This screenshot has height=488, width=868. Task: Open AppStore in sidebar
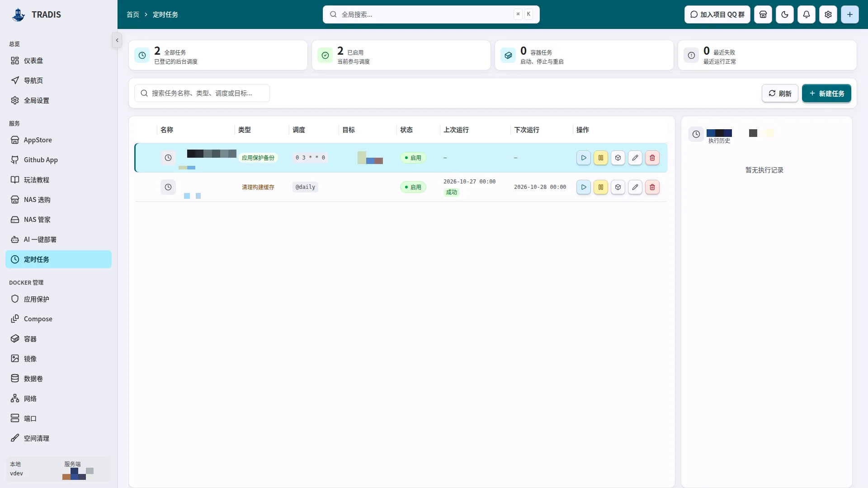tap(58, 140)
